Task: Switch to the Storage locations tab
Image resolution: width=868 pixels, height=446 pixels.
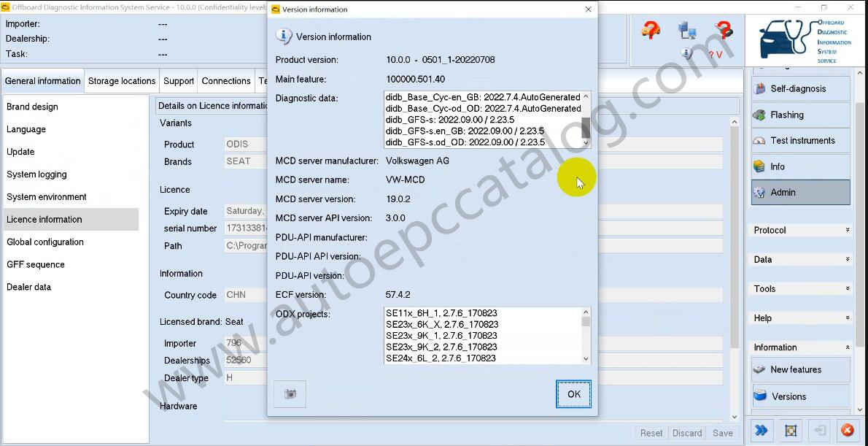Action: (122, 81)
